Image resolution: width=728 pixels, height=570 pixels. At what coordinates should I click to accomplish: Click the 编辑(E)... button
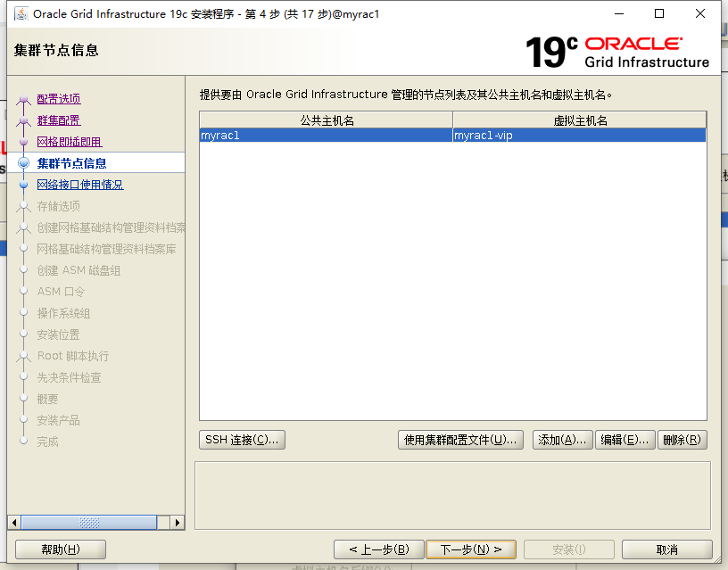coord(625,440)
